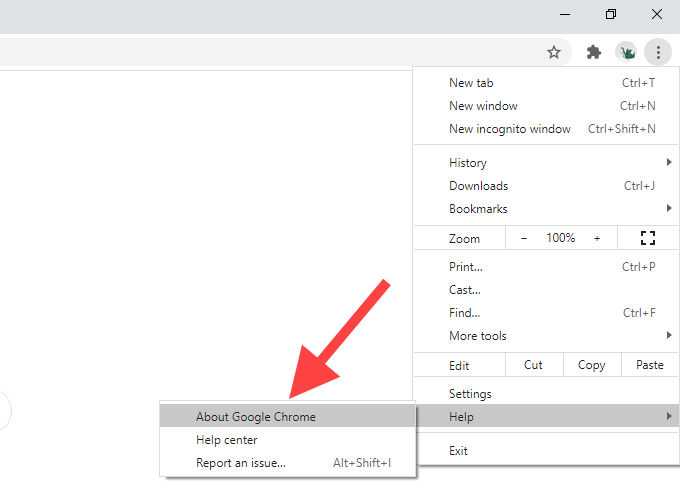Toggle fullscreen mode icon in Zoom row
The height and width of the screenshot is (496, 680).
coord(648,238)
